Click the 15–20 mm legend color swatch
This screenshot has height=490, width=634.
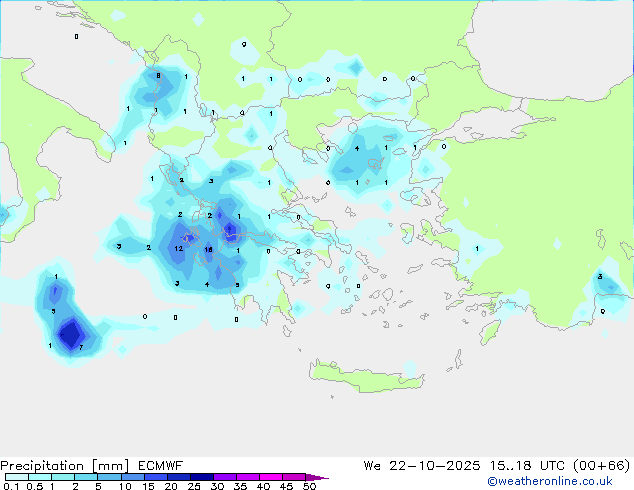point(155,477)
